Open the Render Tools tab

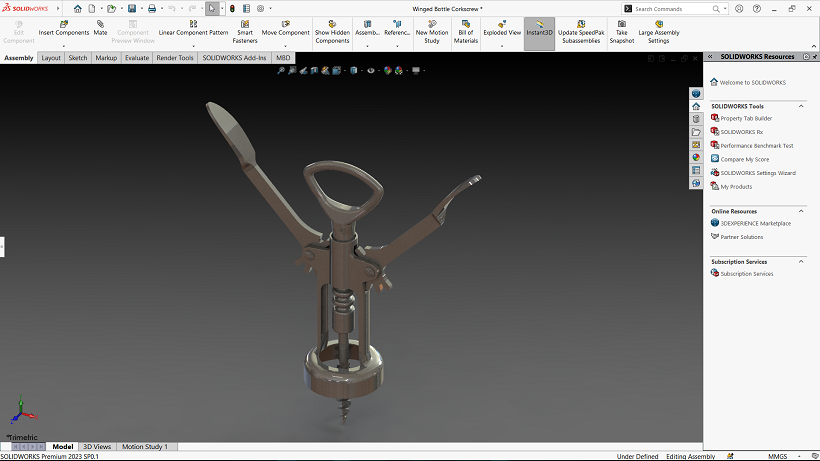[175, 57]
